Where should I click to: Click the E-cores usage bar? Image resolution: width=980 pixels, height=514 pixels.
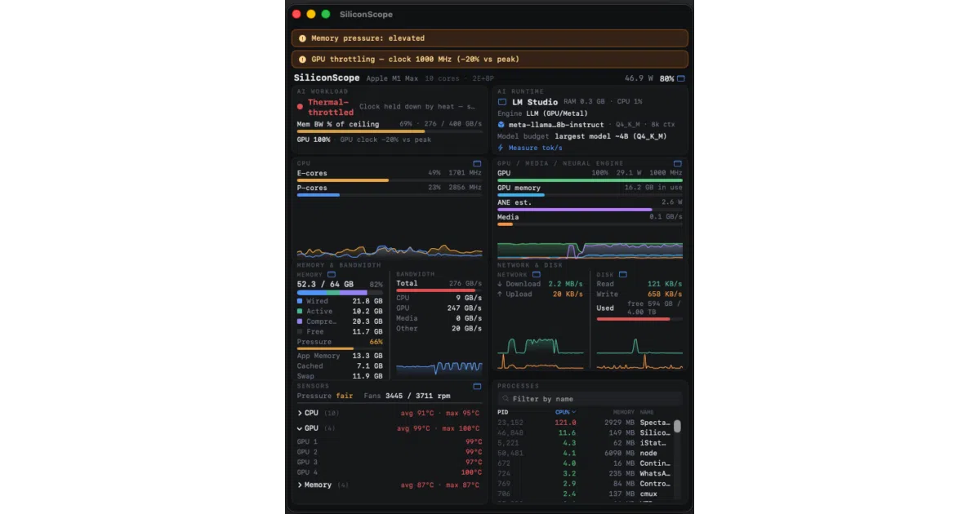coord(389,180)
